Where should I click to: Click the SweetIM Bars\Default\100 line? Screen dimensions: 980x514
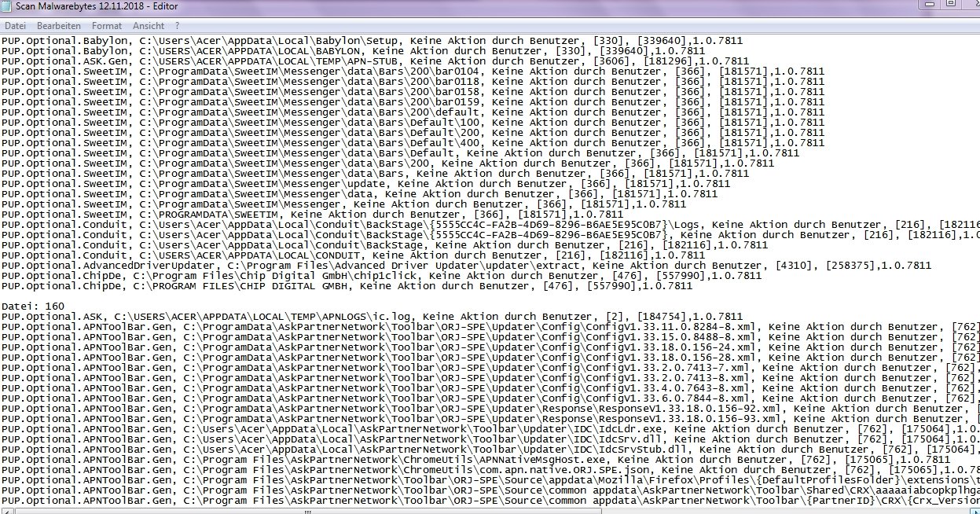413,122
